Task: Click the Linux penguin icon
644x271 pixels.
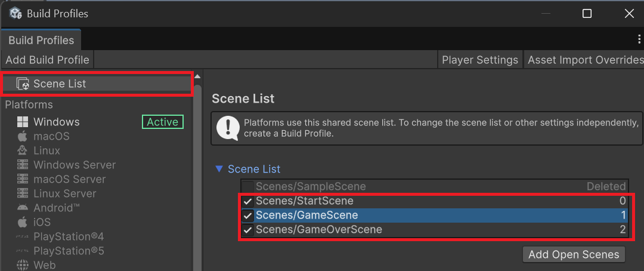Action: [x=22, y=150]
